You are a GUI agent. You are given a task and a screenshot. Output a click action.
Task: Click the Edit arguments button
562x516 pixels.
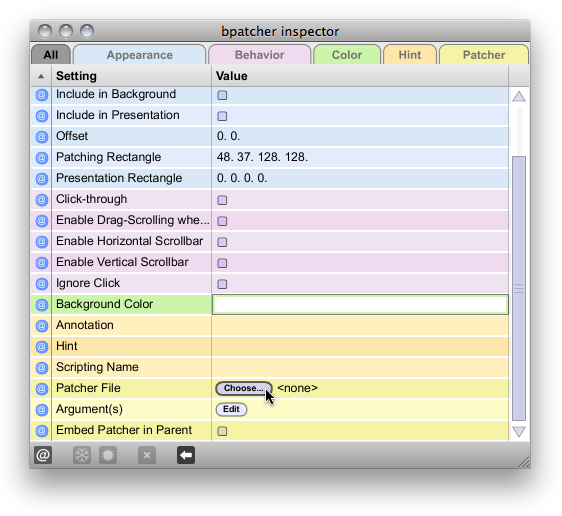[x=231, y=409]
